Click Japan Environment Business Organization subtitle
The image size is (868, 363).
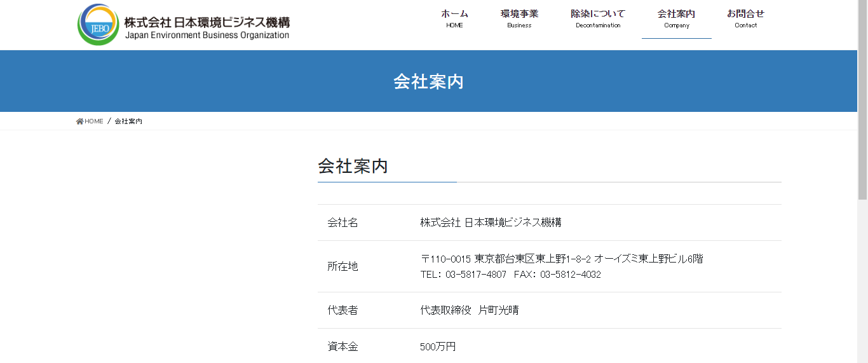207,36
